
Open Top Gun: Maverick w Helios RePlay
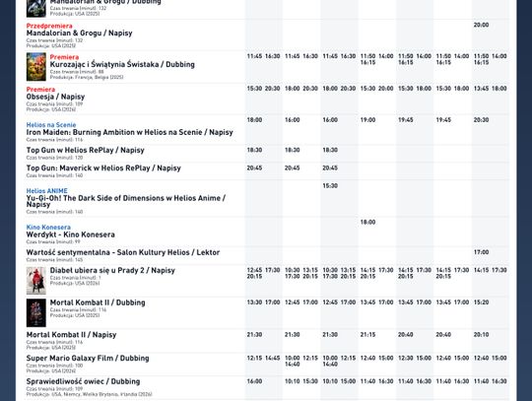(x=103, y=167)
